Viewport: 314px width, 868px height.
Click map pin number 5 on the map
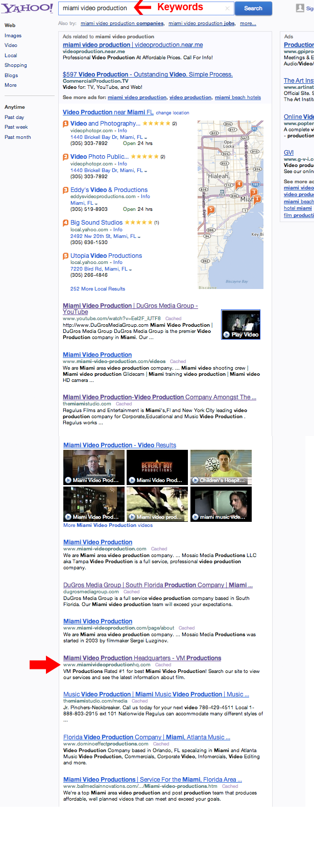211,210
